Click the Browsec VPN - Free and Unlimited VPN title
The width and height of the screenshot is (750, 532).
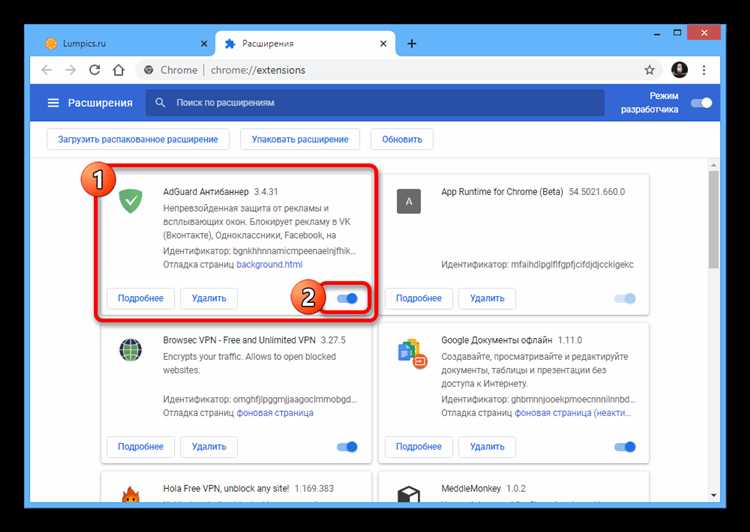(239, 340)
